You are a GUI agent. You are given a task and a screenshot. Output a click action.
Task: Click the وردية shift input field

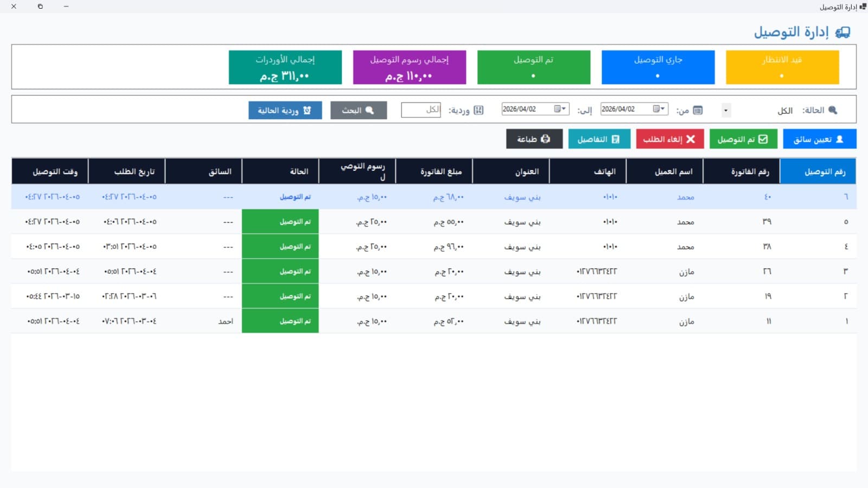coord(421,110)
